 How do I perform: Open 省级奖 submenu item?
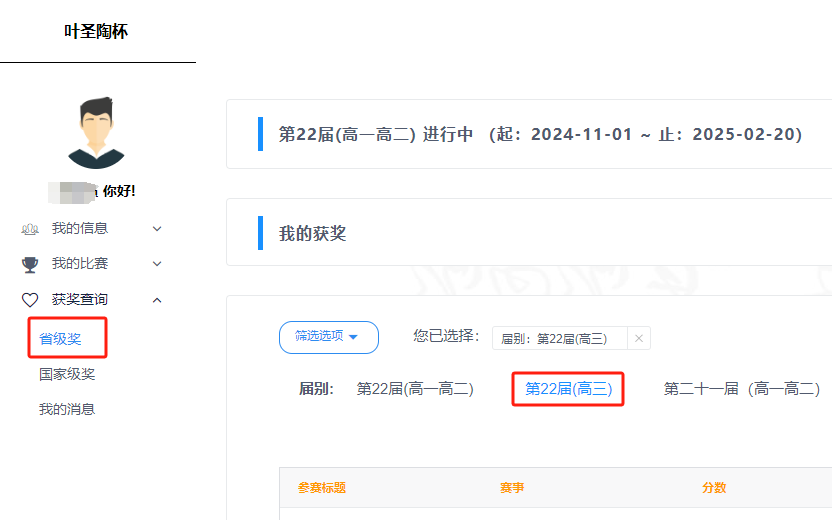60,339
